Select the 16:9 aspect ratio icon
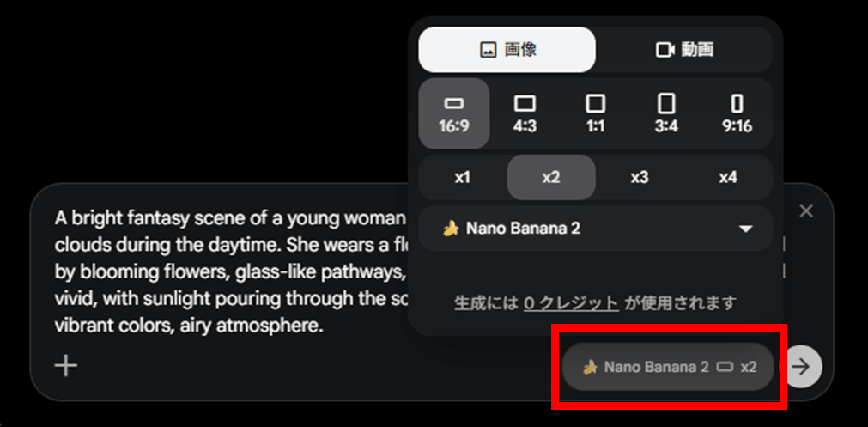 [454, 113]
